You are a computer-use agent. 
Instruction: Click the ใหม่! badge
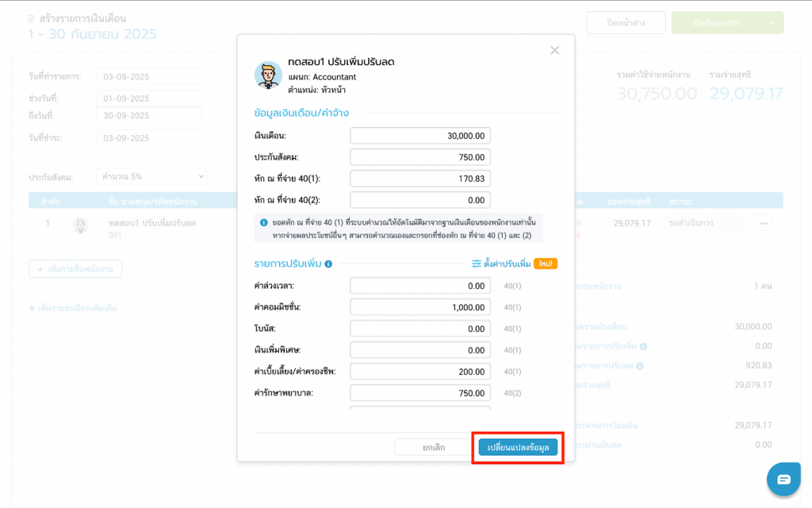coord(546,264)
